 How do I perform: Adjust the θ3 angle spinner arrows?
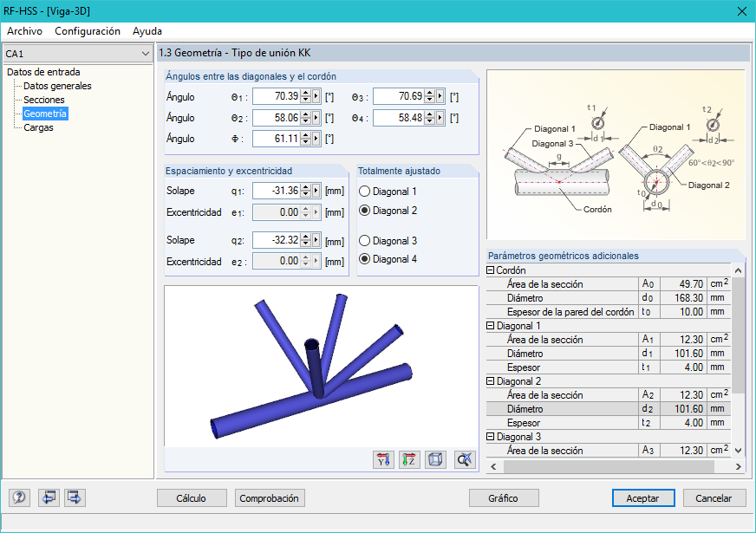430,96
